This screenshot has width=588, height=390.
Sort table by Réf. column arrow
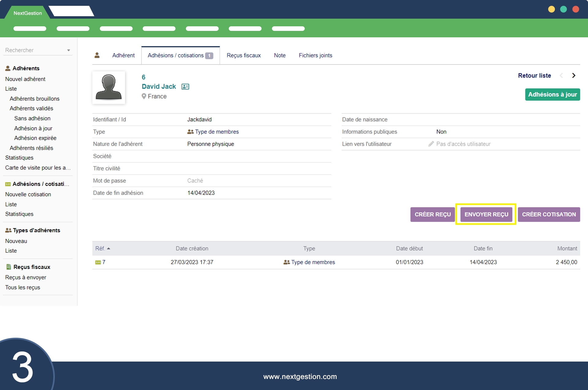[x=108, y=248]
